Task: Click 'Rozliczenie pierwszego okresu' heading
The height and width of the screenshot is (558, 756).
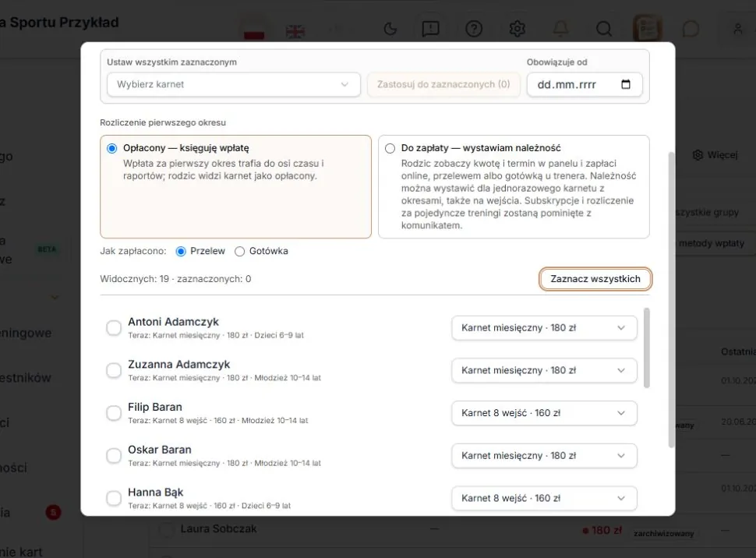Action: [163, 122]
